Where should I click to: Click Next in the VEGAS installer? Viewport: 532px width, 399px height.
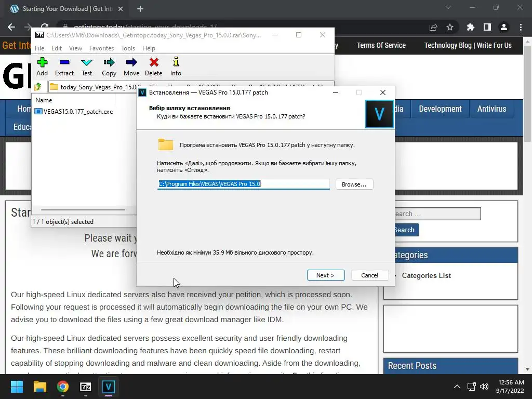click(326, 275)
